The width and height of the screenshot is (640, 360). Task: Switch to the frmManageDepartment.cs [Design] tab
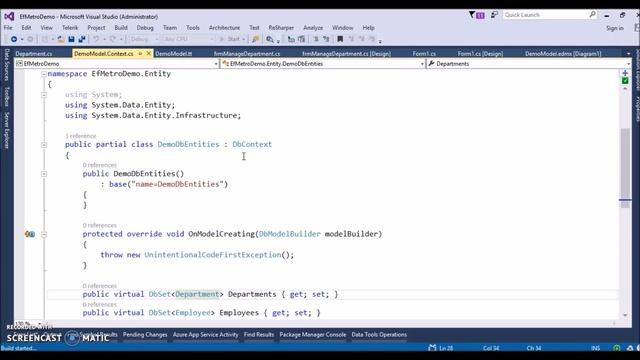pos(346,53)
